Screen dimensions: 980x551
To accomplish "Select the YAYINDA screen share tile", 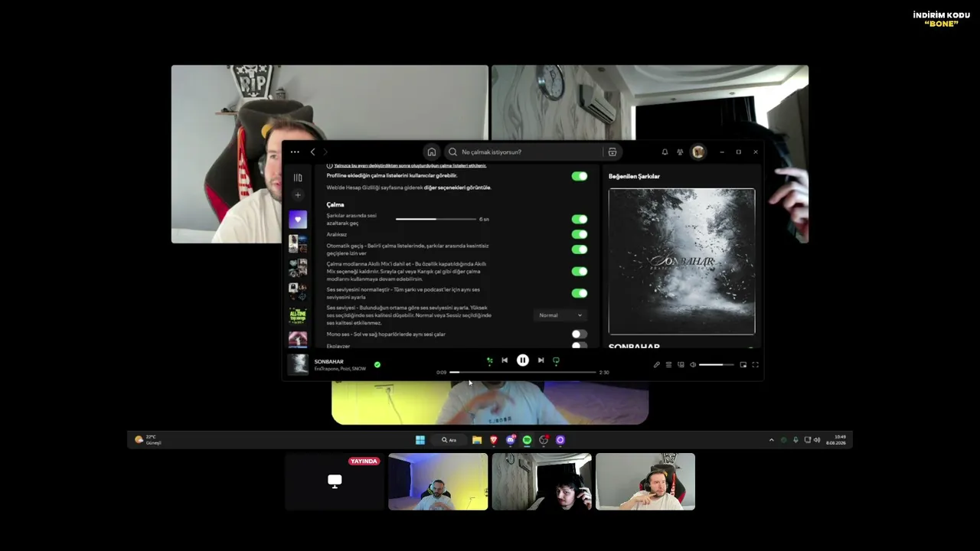I will click(x=335, y=481).
